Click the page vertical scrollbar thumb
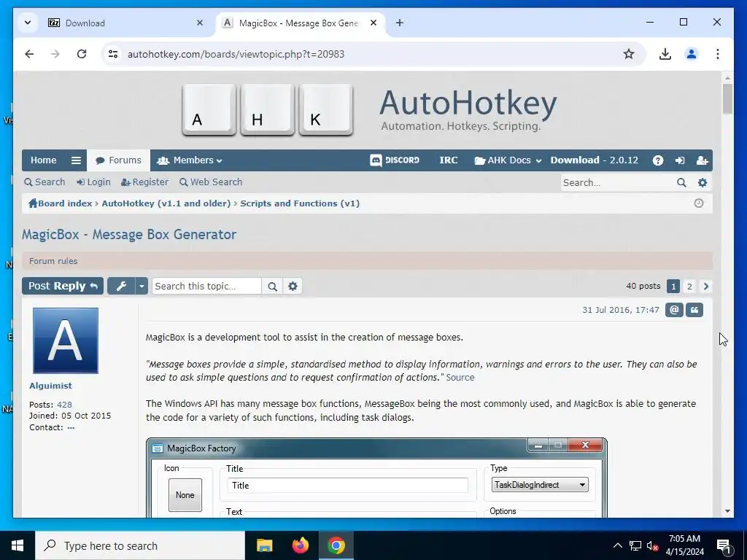The width and height of the screenshot is (747, 560). [x=727, y=98]
